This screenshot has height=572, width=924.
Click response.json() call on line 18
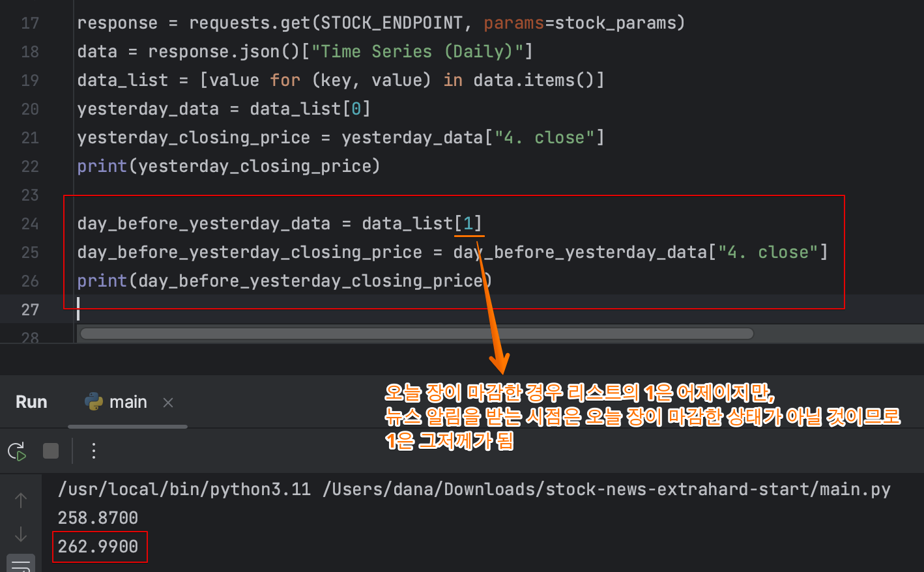pyautogui.click(x=224, y=52)
